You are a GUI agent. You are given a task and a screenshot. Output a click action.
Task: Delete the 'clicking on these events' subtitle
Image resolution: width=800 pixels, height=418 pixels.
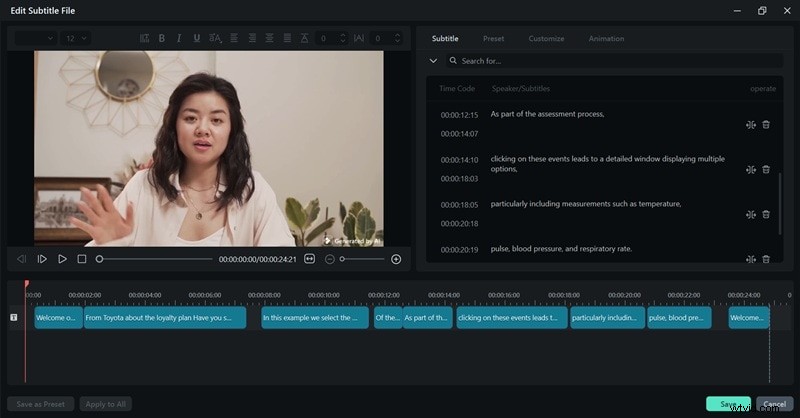coord(766,169)
